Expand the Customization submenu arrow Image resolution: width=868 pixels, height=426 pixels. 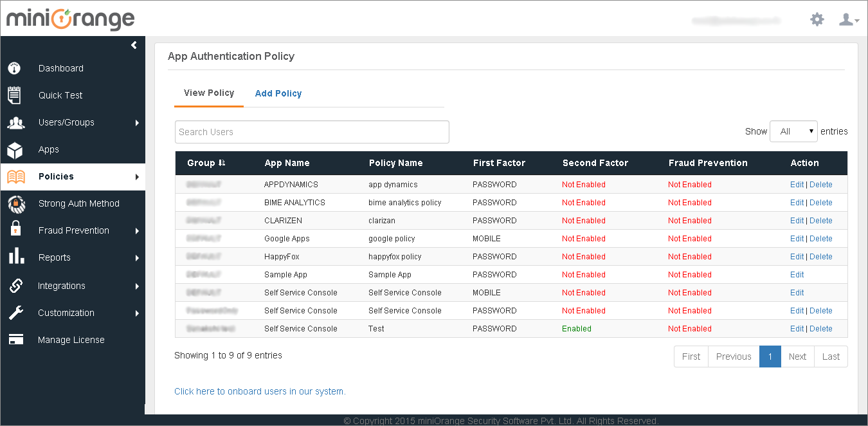(137, 313)
